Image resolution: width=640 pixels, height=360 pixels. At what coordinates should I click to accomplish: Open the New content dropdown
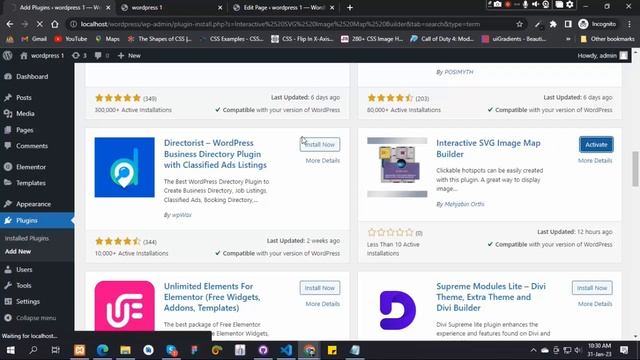pyautogui.click(x=129, y=56)
